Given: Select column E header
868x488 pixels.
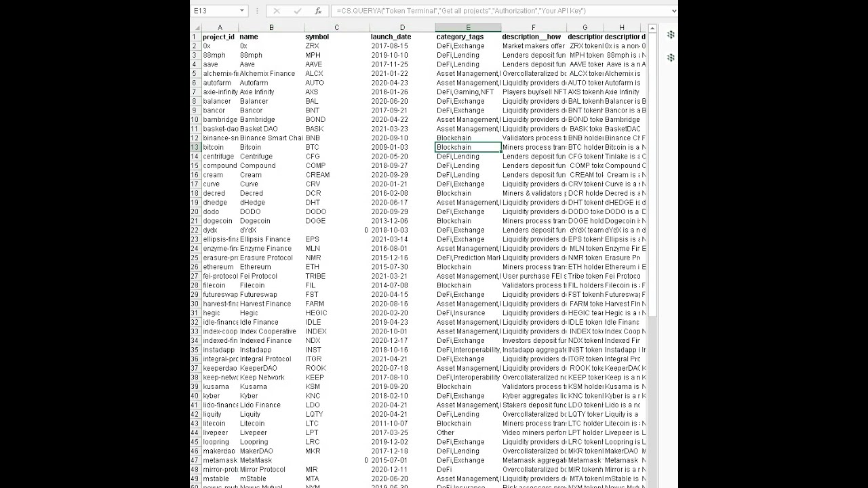Looking at the screenshot, I should pos(468,28).
